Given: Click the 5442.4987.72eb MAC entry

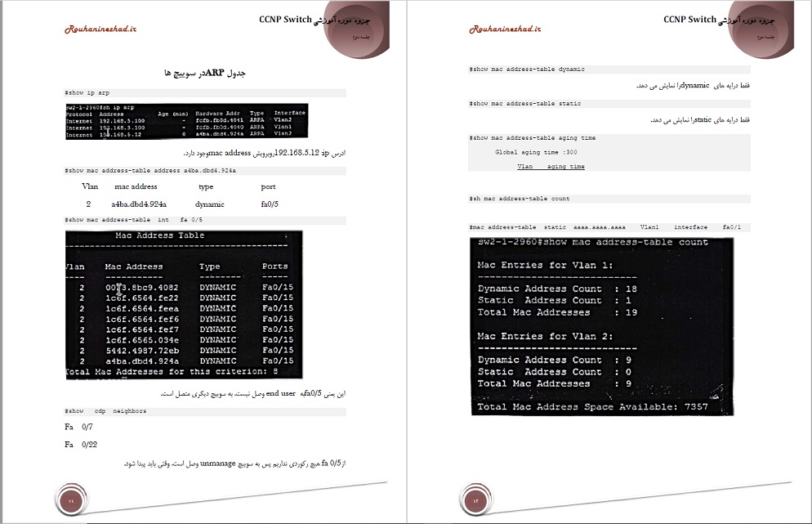Looking at the screenshot, I should (x=142, y=351).
